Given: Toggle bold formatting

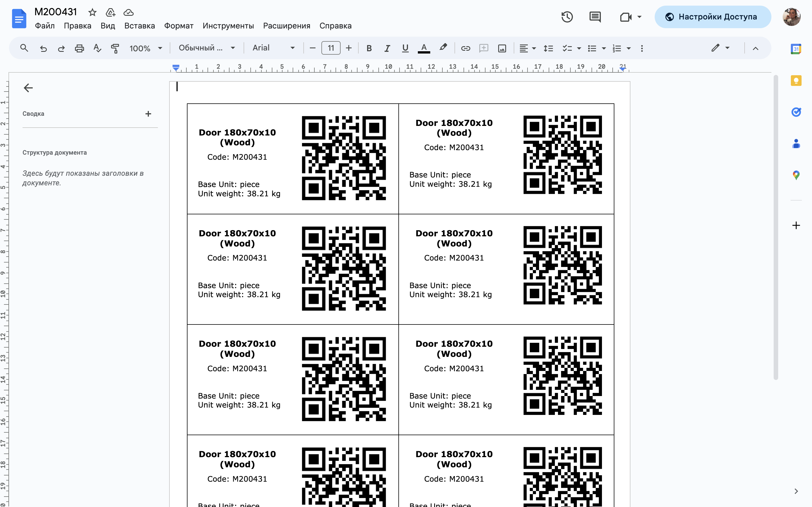Looking at the screenshot, I should pos(369,48).
